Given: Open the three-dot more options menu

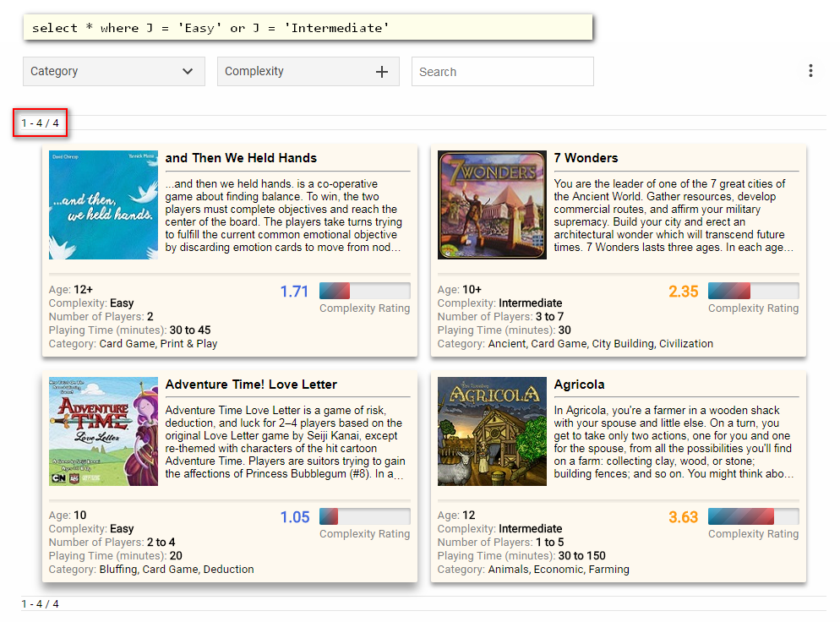Looking at the screenshot, I should click(810, 71).
